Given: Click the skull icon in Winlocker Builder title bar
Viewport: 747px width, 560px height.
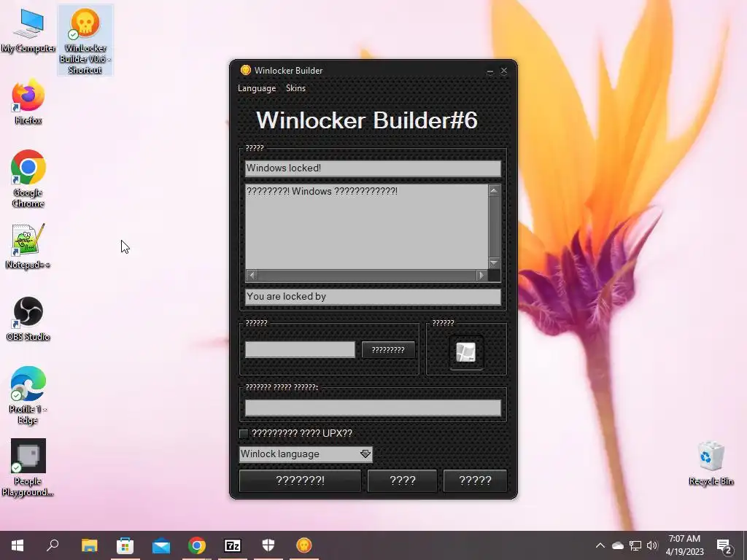Looking at the screenshot, I should coord(245,70).
